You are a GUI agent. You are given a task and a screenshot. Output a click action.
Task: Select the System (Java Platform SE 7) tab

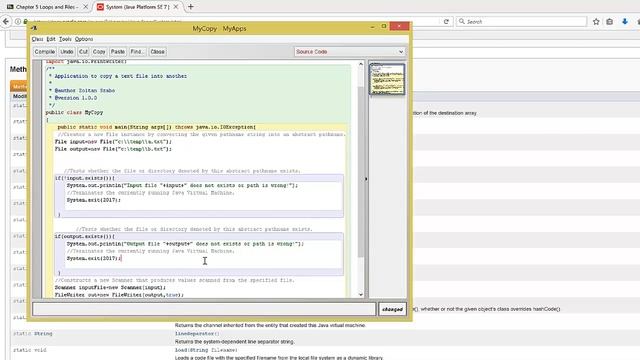(x=137, y=7)
